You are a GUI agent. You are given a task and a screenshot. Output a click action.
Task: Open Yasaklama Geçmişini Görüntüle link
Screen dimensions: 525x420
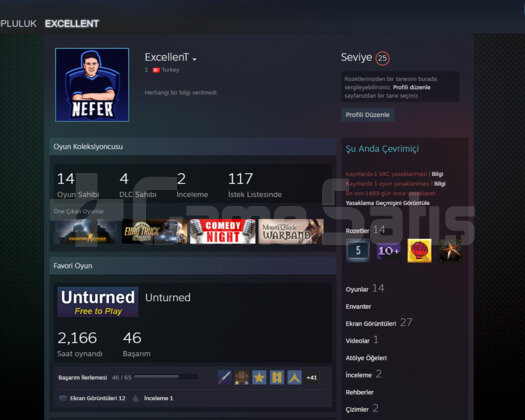[x=387, y=203]
